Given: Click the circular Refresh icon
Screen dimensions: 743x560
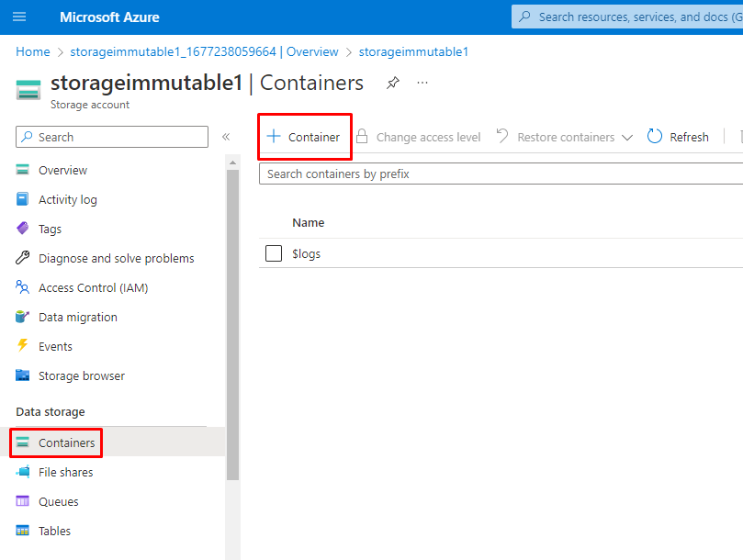Looking at the screenshot, I should [655, 136].
